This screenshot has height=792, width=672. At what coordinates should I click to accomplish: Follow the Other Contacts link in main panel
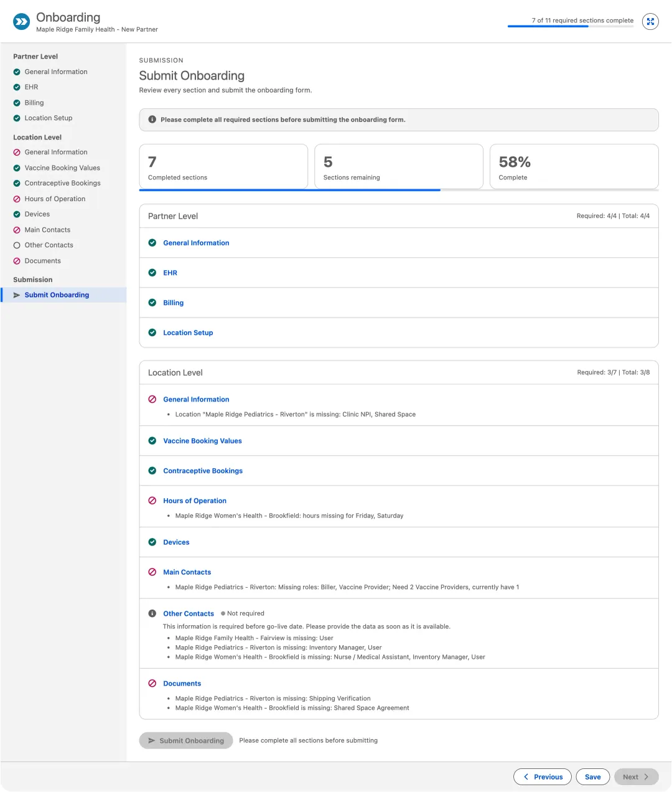click(189, 614)
